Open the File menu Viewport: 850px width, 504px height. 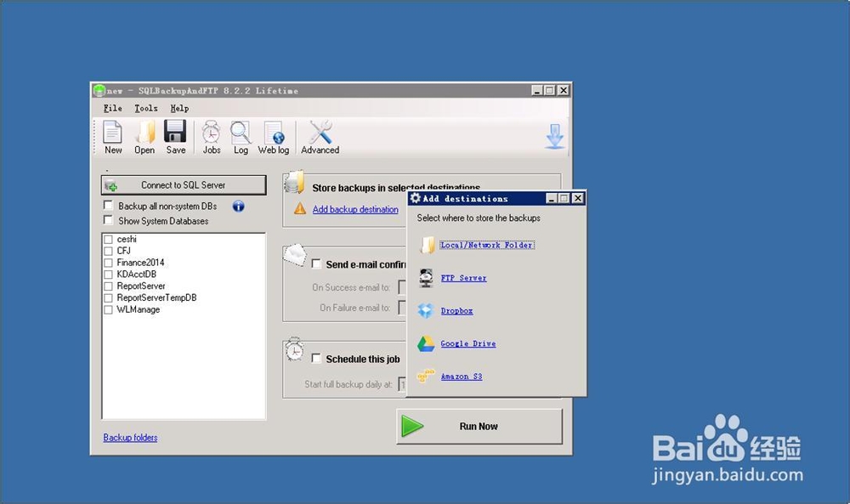pos(113,109)
